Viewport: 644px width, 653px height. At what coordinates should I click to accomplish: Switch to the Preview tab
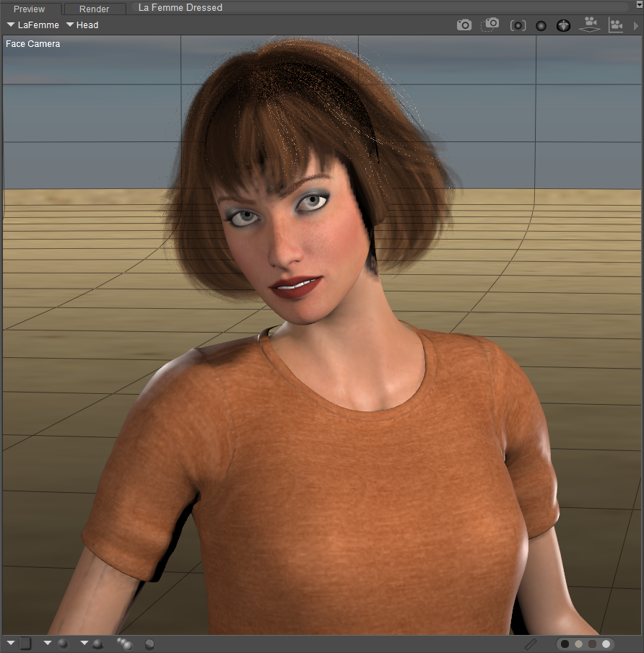(x=29, y=9)
